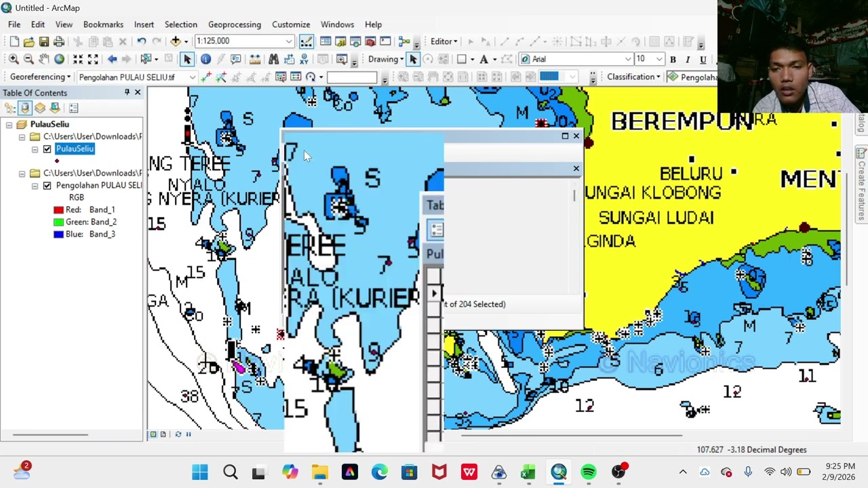Open Microsoft Edge from the taskbar
The image size is (868, 488).
(x=379, y=472)
